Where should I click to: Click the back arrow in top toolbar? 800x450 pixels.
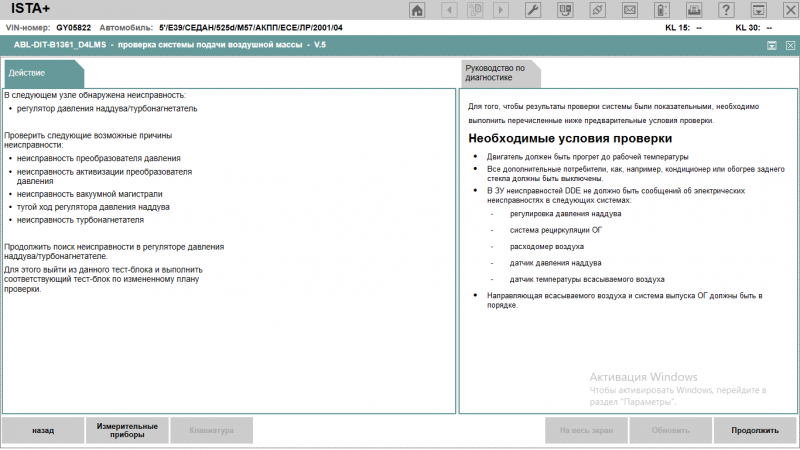click(x=449, y=10)
